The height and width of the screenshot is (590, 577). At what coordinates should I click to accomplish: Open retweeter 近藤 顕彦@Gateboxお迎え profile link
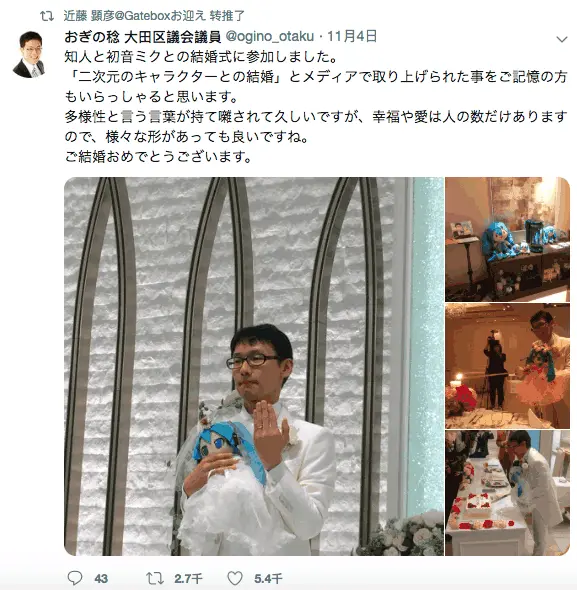click(134, 16)
